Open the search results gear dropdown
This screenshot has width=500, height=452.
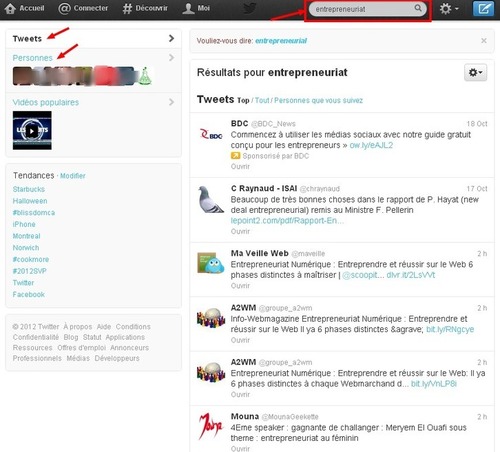(476, 72)
